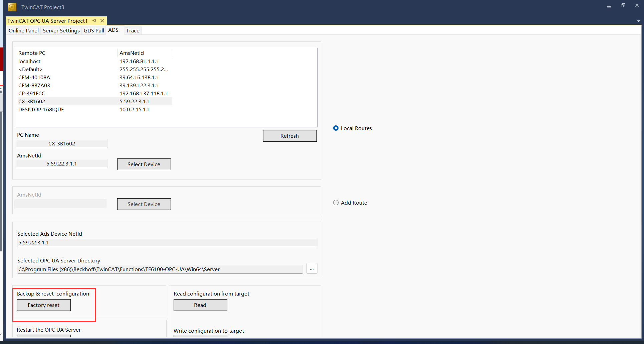
Task: Click AmsNetId value 10.0.2.15.1.1
Action: (x=135, y=109)
